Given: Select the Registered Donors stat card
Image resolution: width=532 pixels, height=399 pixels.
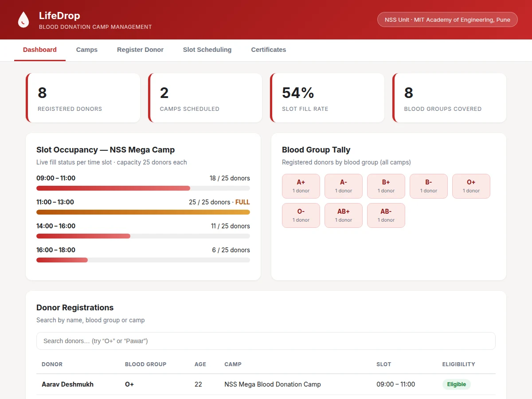Looking at the screenshot, I should (83, 98).
